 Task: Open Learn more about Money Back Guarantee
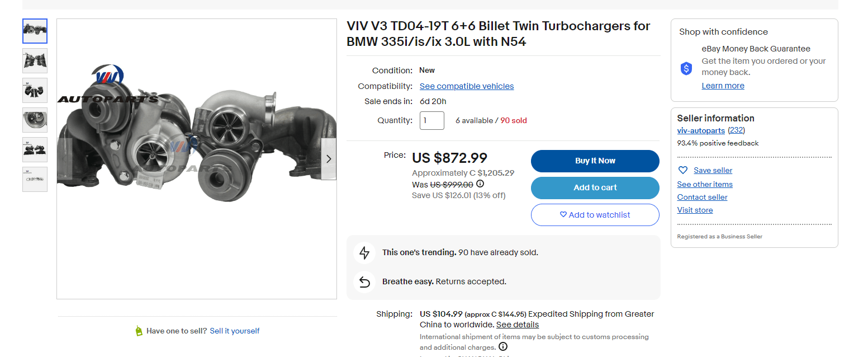click(723, 85)
